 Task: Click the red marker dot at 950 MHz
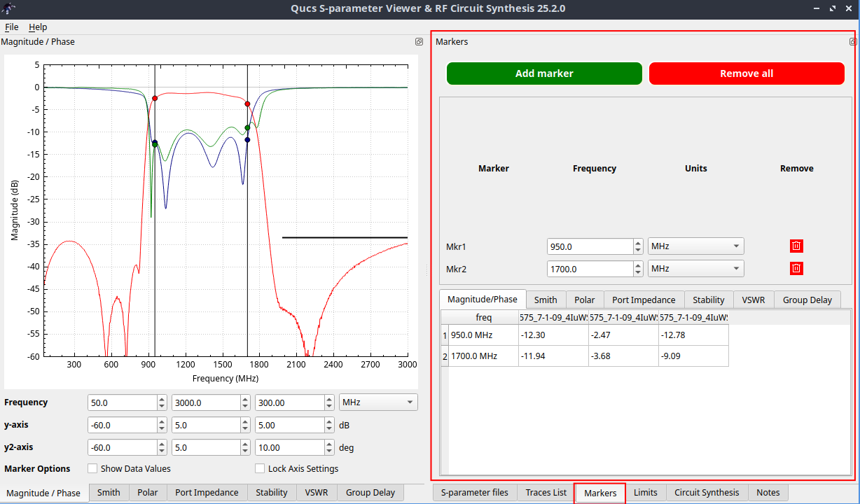155,99
